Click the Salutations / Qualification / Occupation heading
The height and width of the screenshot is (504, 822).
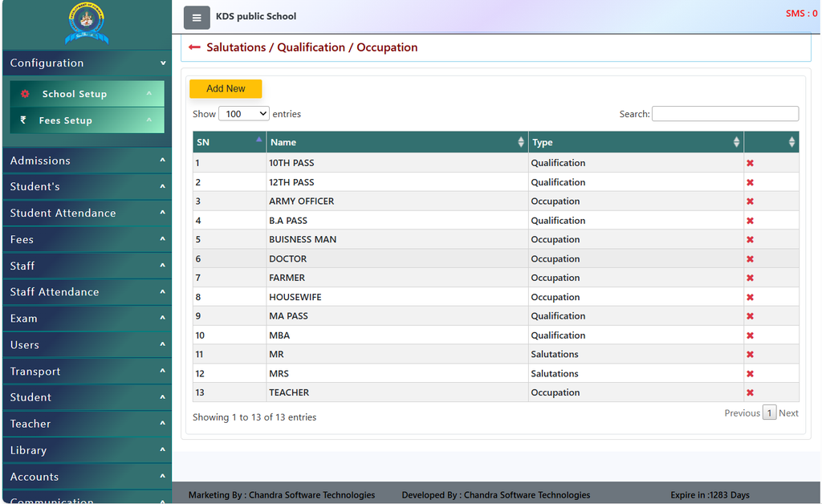(312, 47)
